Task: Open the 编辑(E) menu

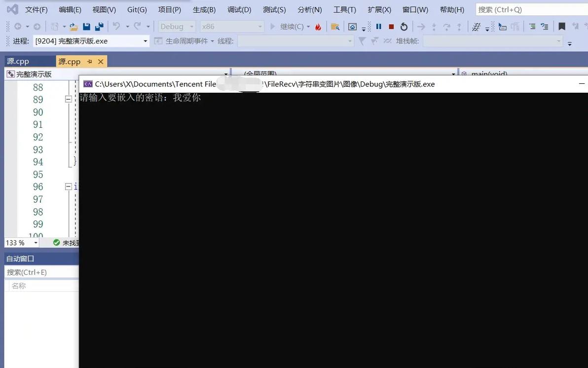Action: [x=70, y=10]
